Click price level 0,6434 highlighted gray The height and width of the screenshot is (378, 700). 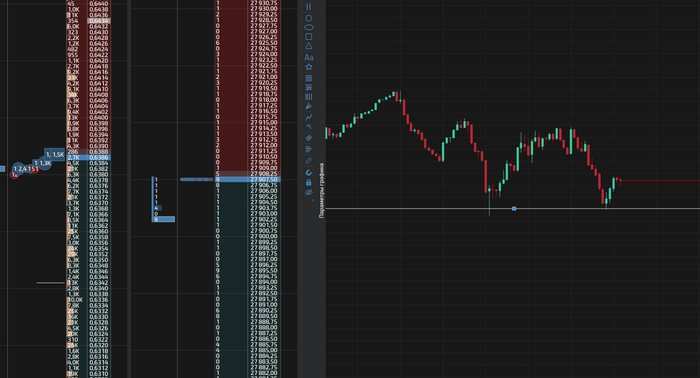coord(98,21)
